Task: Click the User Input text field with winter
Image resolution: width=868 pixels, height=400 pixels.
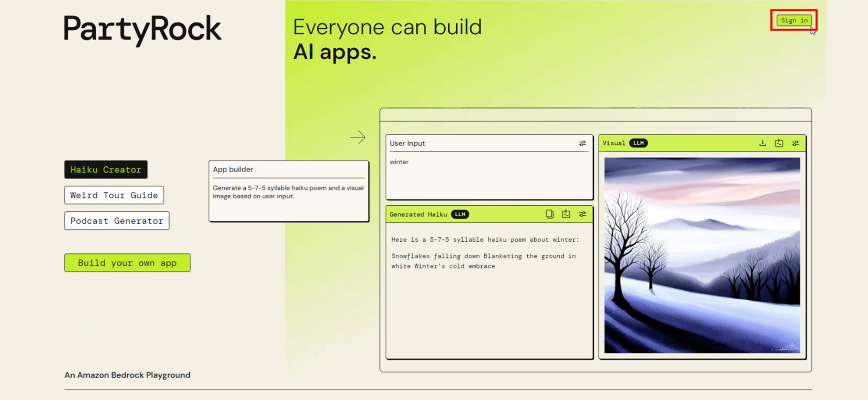Action: [x=489, y=175]
